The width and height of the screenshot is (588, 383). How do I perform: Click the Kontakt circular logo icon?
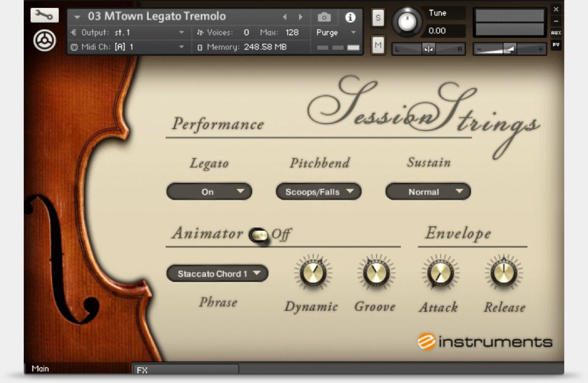pyautogui.click(x=45, y=40)
